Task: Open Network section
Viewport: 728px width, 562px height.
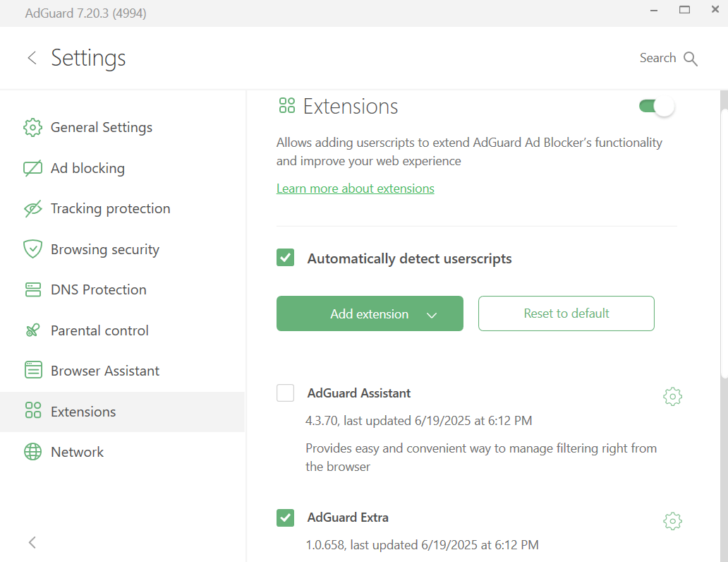Action: pyautogui.click(x=123, y=452)
